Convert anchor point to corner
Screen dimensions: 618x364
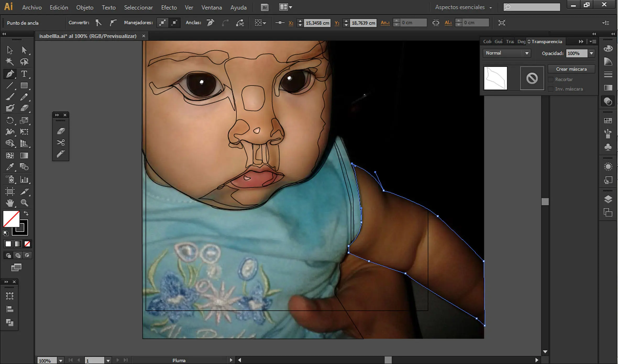[x=98, y=23]
